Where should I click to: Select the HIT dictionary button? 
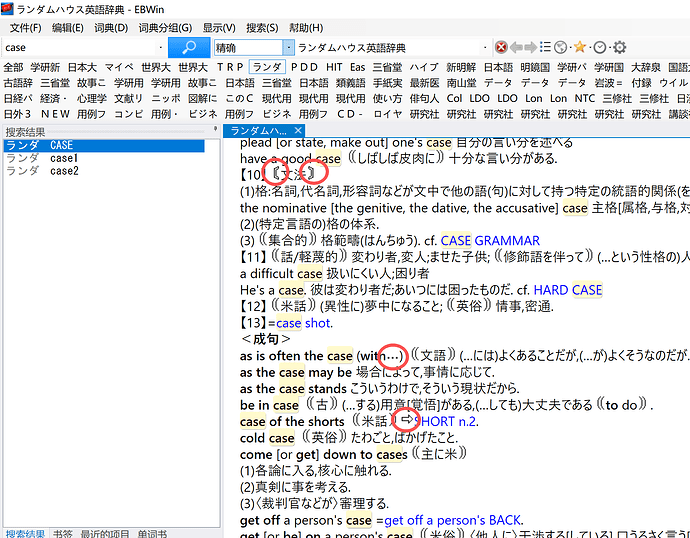(334, 67)
